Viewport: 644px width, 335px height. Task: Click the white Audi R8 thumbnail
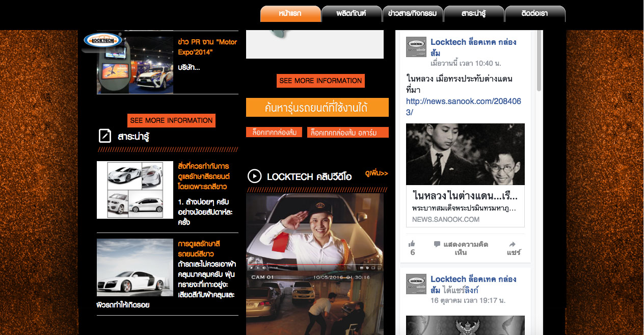coord(135,267)
